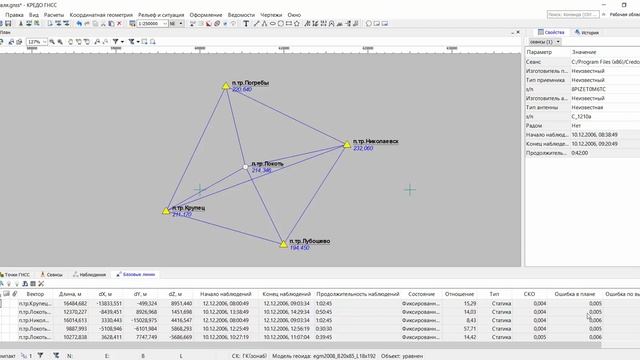
Task: Click the horizontal scrollbar under the table
Action: coord(300,346)
